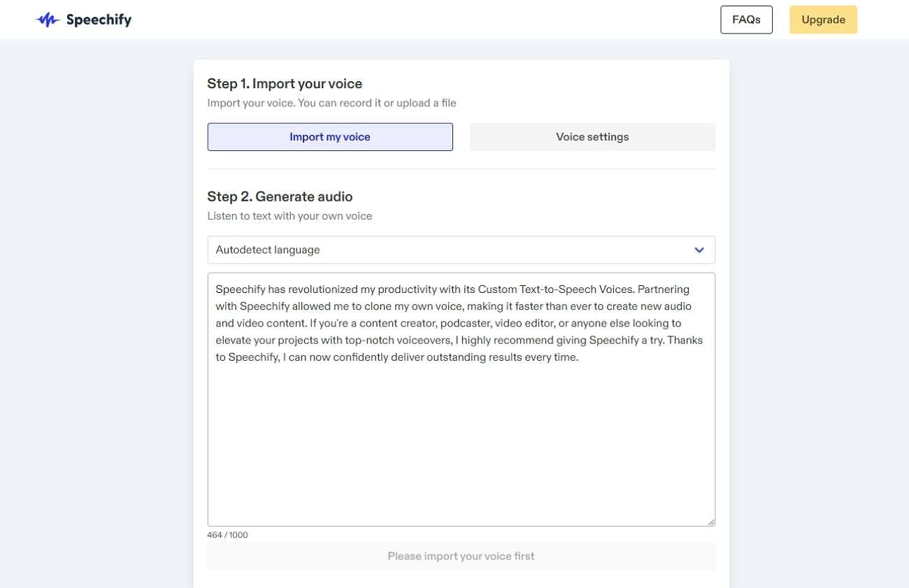Open the FAQs page
Screen dimensions: 909x588
746,20
